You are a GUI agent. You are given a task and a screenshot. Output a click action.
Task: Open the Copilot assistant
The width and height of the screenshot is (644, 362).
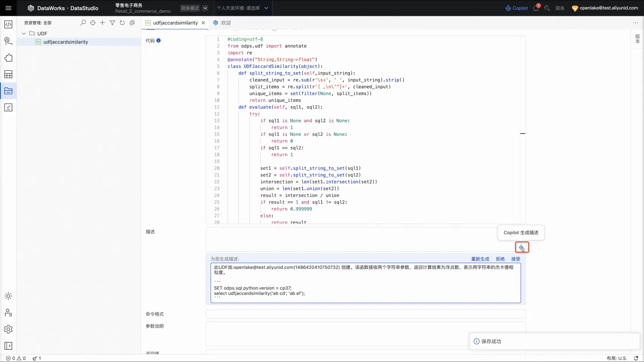tap(516, 8)
